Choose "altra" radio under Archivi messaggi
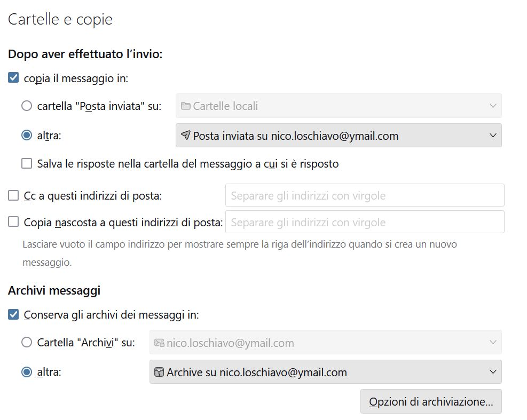 (x=27, y=372)
